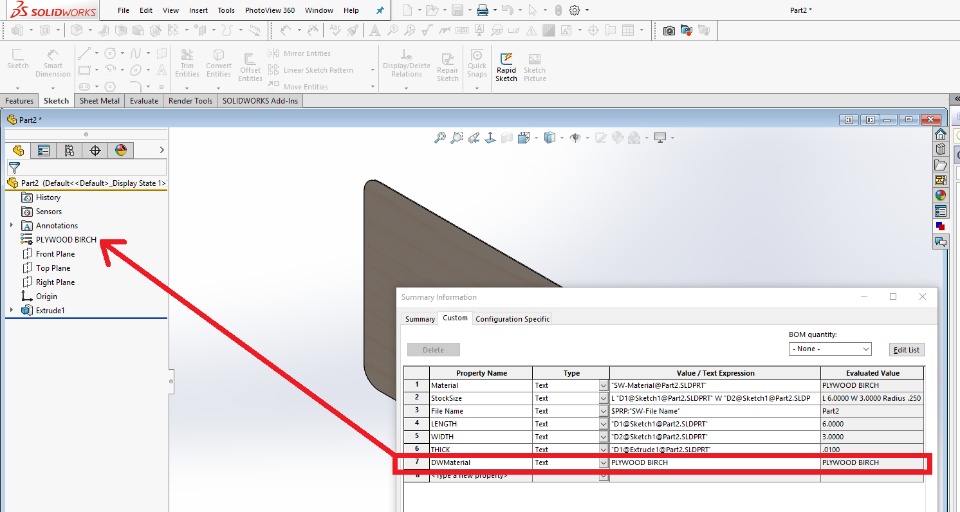
Task: Click the Quick Snaps icon
Action: point(476,62)
